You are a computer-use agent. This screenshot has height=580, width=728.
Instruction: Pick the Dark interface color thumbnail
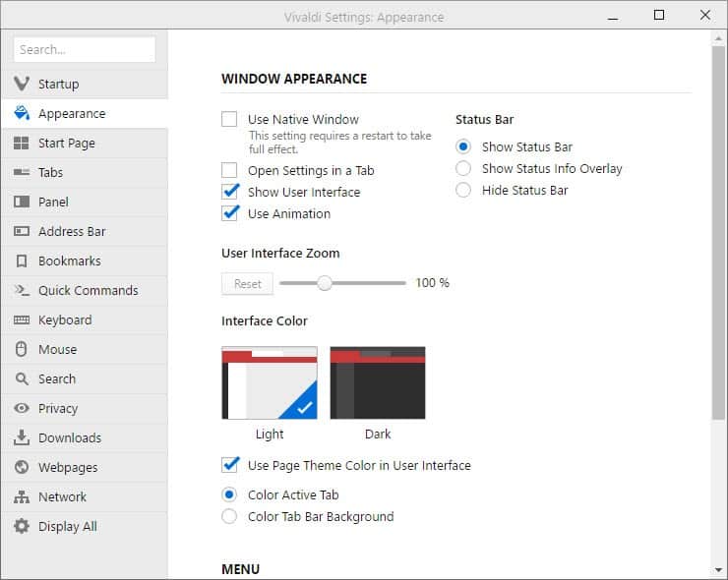coord(378,382)
